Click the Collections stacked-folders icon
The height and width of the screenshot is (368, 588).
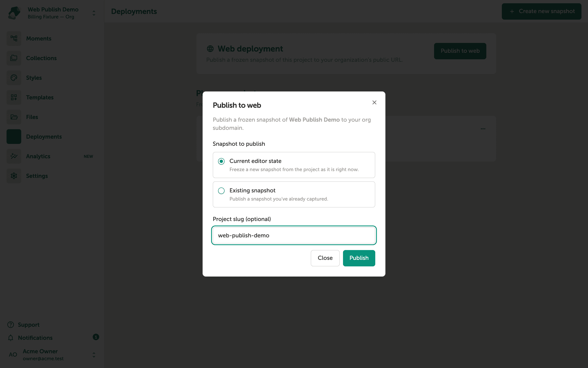tap(14, 58)
